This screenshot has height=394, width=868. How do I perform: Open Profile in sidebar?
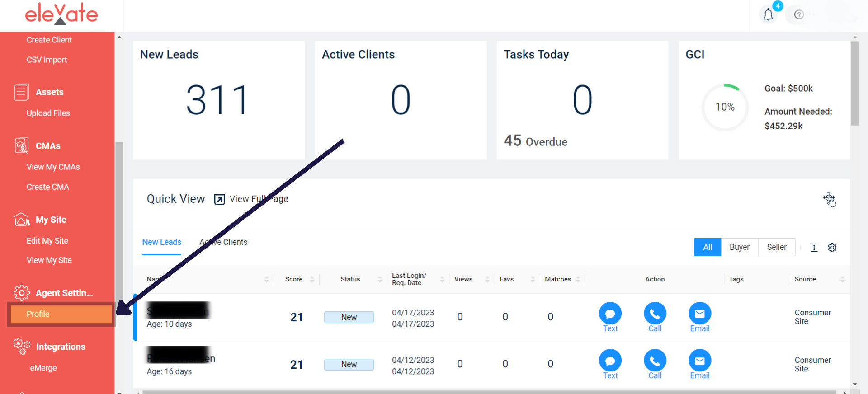coord(61,314)
